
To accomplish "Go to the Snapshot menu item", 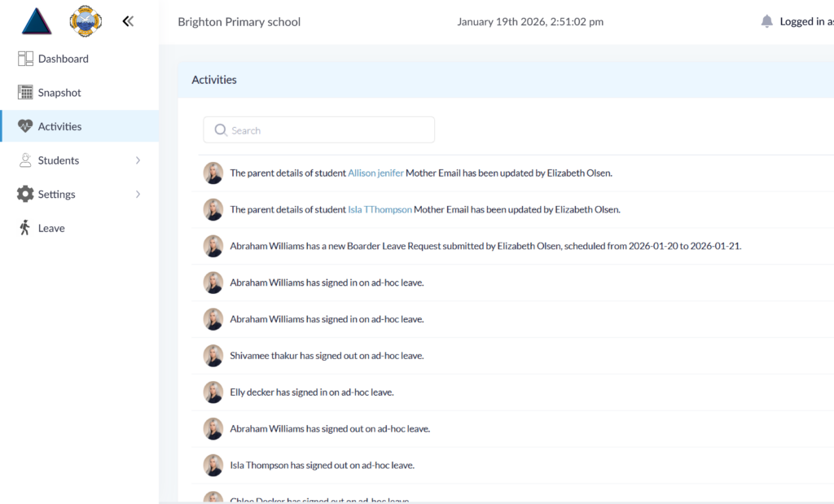I will point(59,93).
